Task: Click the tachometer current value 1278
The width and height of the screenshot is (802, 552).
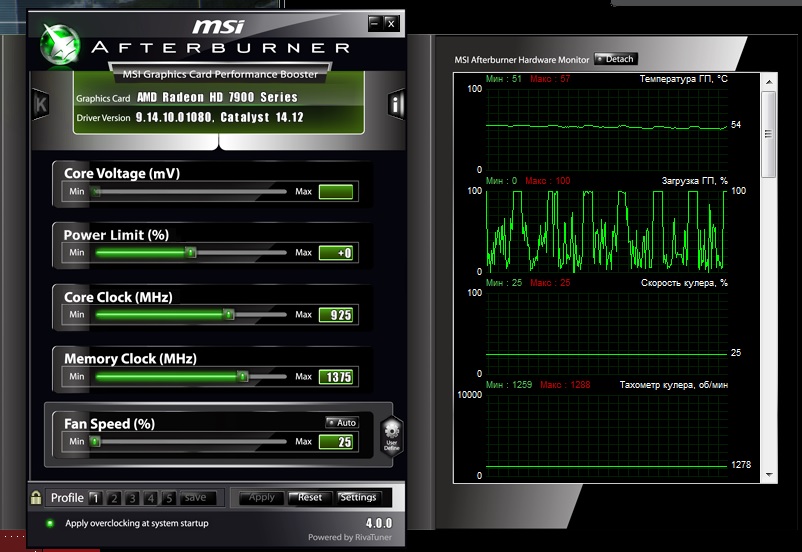Action: (x=741, y=465)
